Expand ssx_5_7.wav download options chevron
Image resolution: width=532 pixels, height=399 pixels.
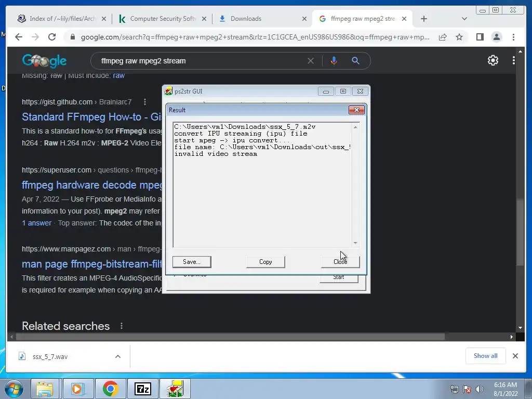(118, 356)
